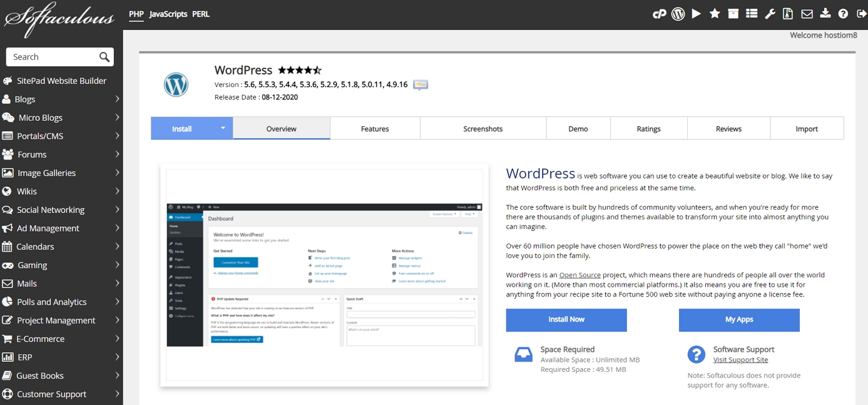Click the Space Required tray icon
This screenshot has height=405, width=868.
pos(523,355)
